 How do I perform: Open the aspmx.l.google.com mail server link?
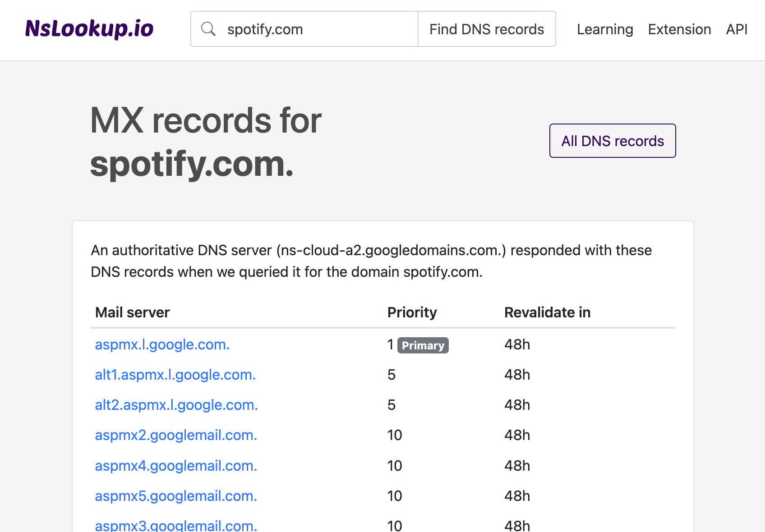pos(162,344)
